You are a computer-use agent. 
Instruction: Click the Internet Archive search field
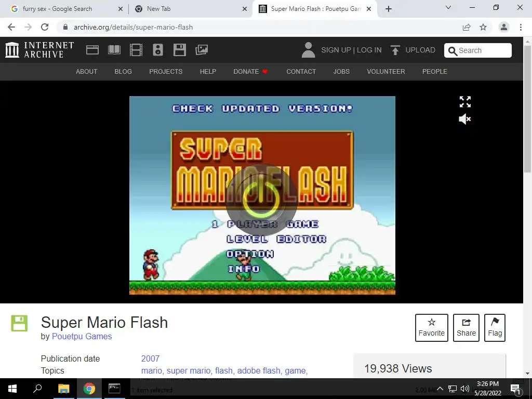point(478,50)
